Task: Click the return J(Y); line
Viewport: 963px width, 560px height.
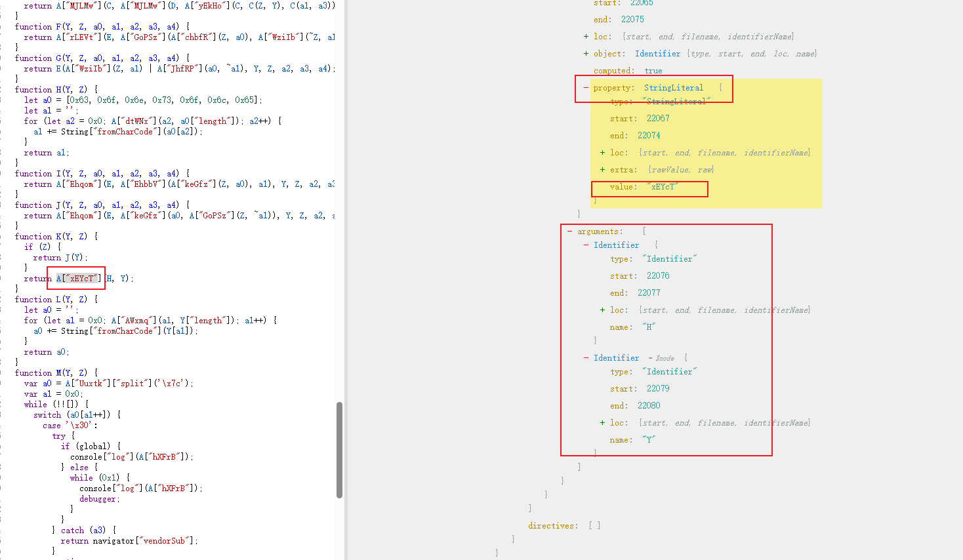Action: (x=60, y=258)
